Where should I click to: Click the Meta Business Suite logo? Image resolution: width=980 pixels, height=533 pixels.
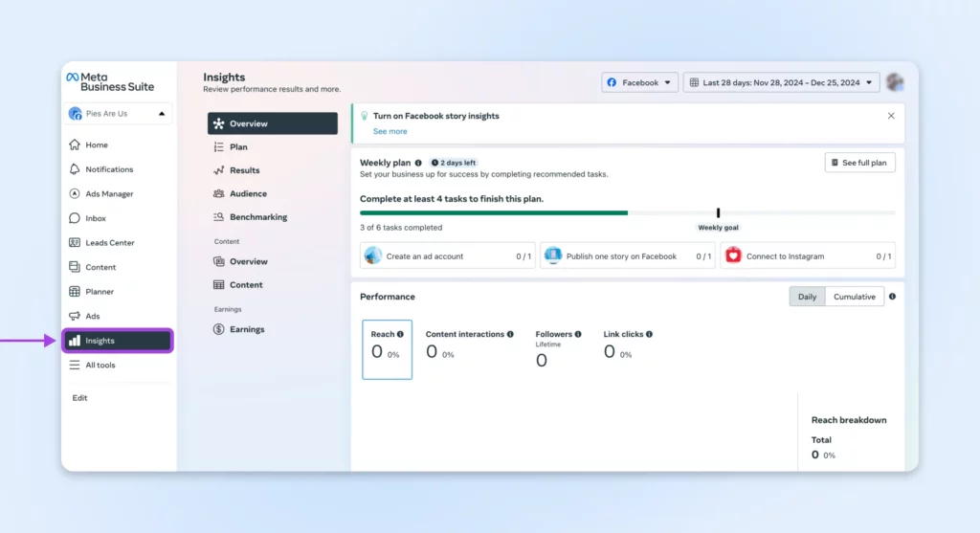(111, 82)
